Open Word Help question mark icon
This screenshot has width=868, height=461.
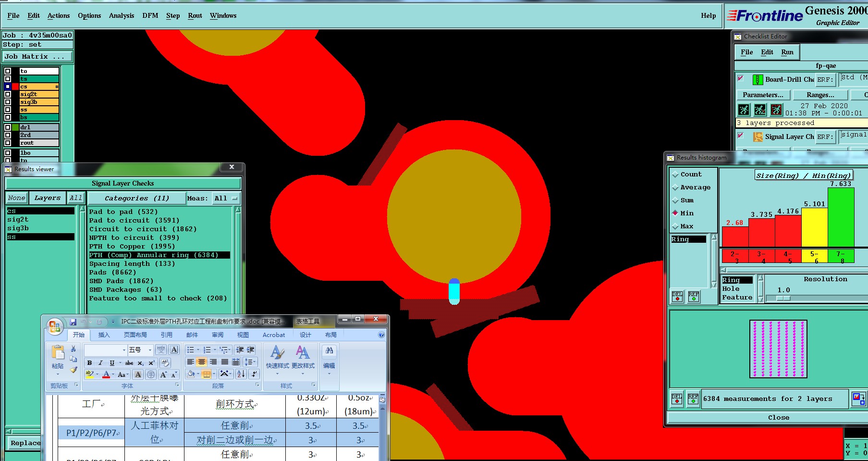tap(381, 335)
